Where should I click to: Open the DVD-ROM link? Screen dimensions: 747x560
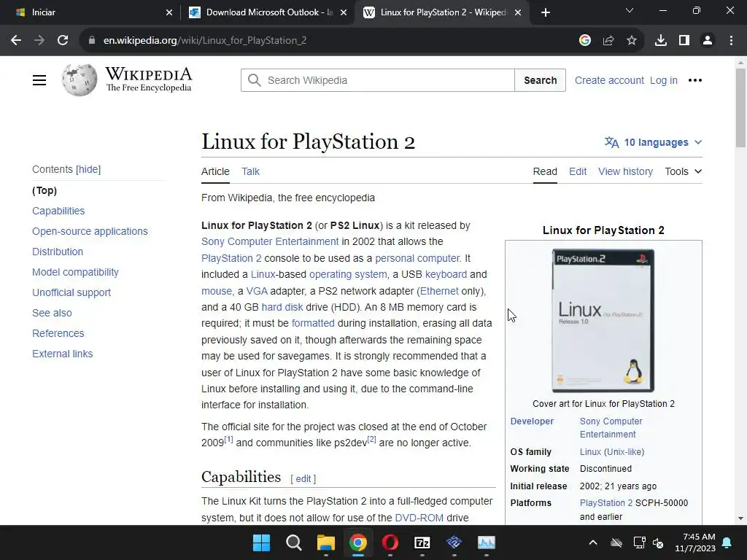coord(419,518)
